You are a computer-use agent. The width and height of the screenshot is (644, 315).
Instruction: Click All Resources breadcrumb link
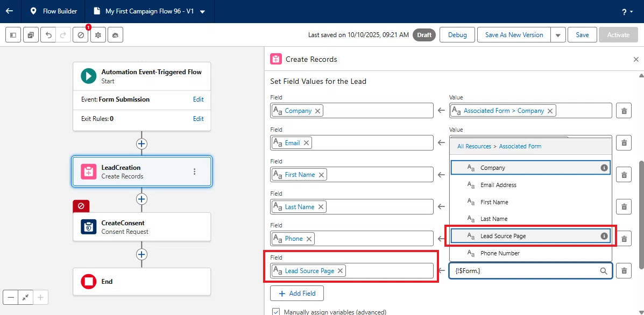pyautogui.click(x=474, y=146)
